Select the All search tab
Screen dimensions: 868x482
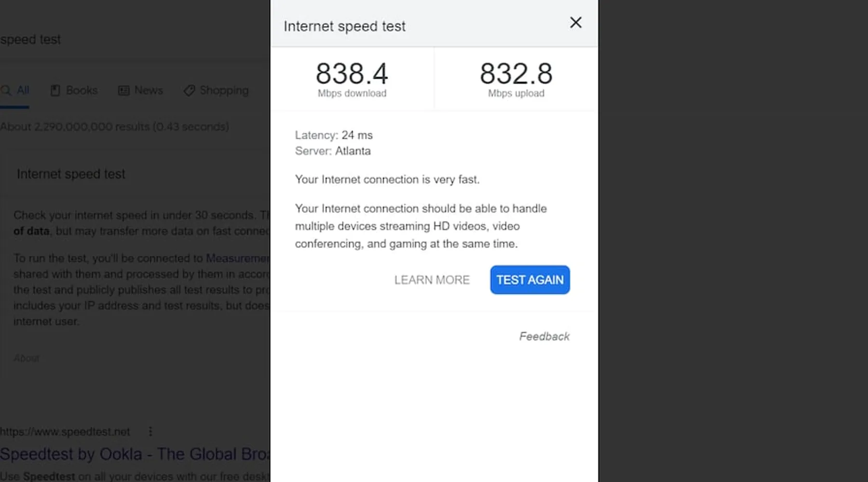[x=14, y=90]
